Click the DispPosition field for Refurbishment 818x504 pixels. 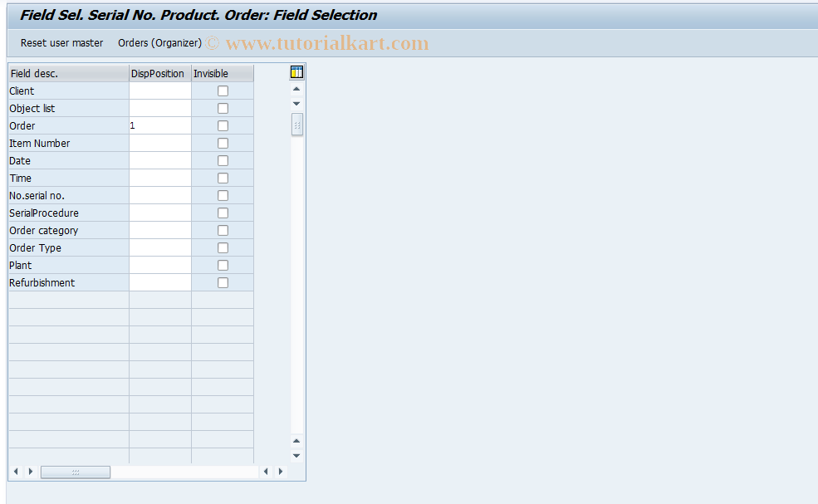point(160,283)
